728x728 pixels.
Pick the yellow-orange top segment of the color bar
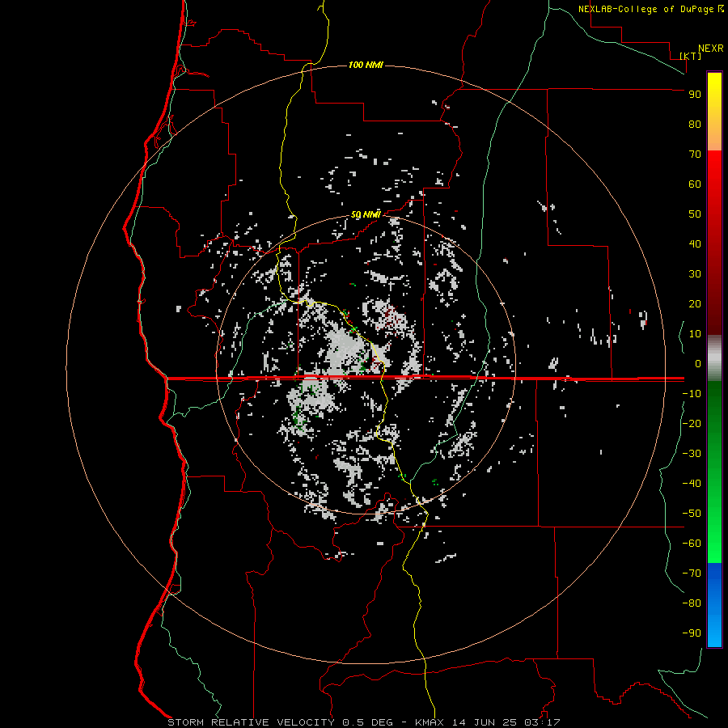714,112
